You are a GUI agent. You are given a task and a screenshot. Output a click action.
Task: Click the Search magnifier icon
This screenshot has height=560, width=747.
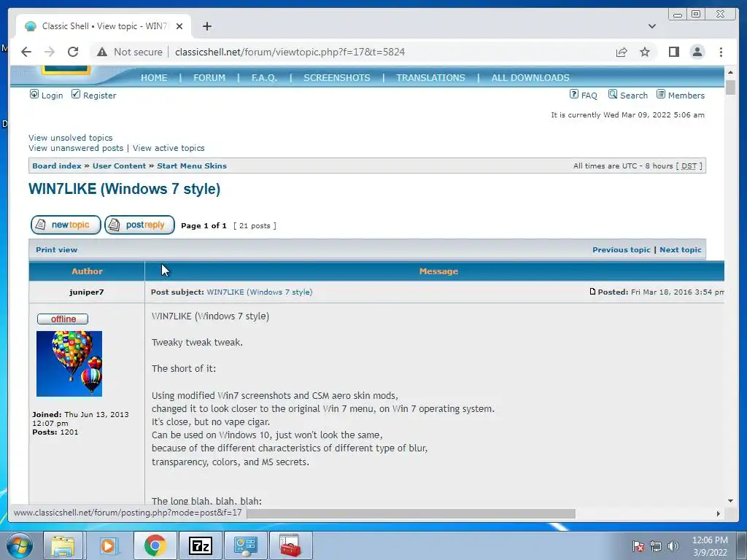613,94
